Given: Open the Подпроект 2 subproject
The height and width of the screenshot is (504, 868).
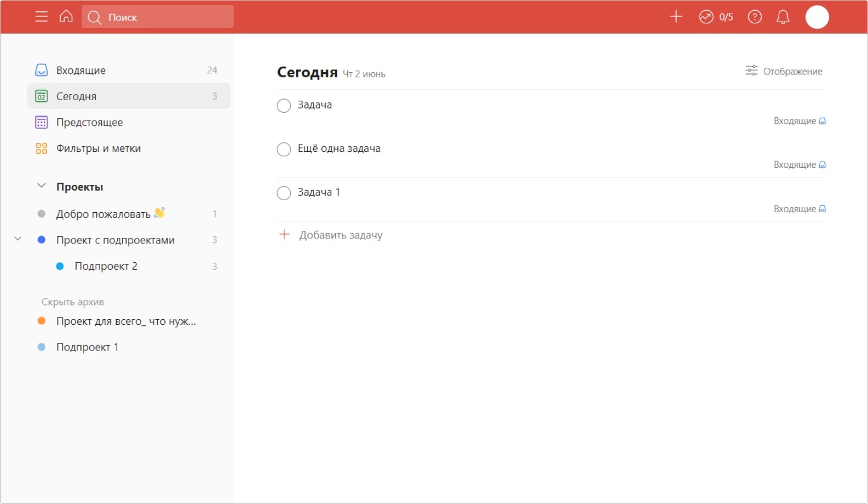Looking at the screenshot, I should click(x=129, y=266).
